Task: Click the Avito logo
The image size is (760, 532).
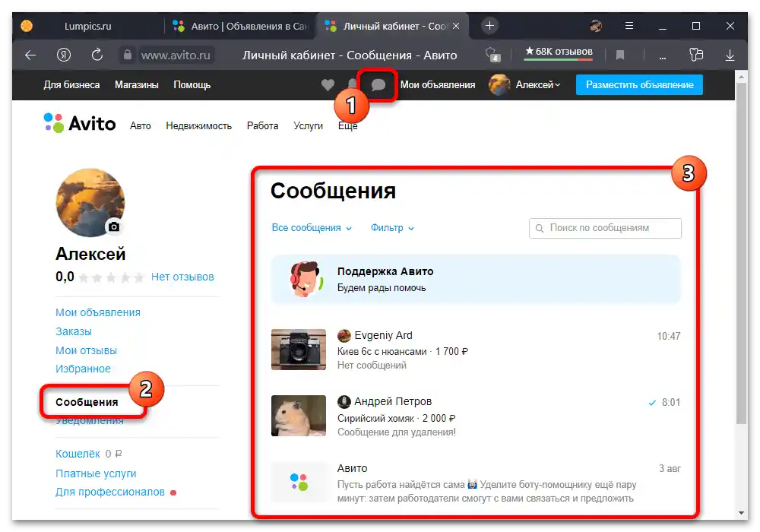Action: coord(80,123)
